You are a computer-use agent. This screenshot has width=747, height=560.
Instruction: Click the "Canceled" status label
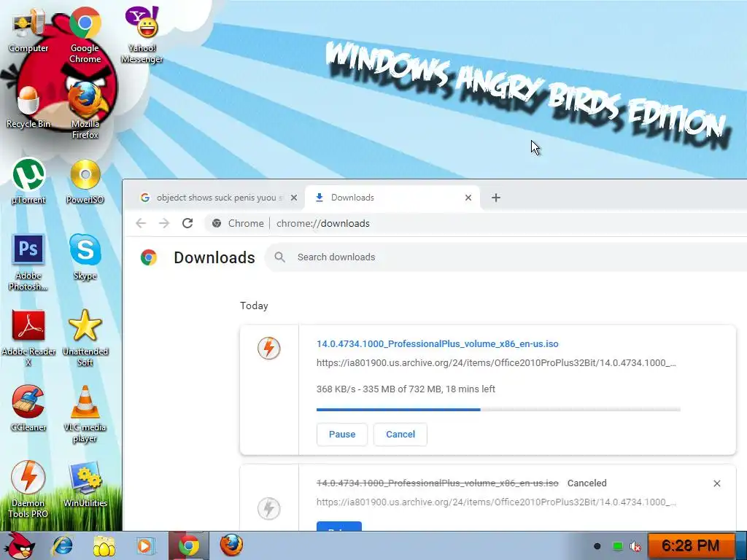pyautogui.click(x=587, y=483)
